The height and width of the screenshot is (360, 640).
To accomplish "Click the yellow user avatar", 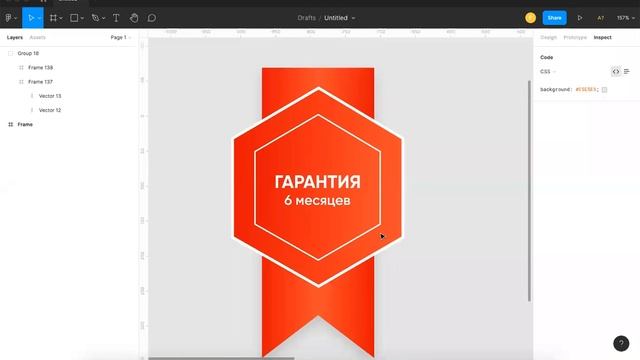I will tap(530, 18).
